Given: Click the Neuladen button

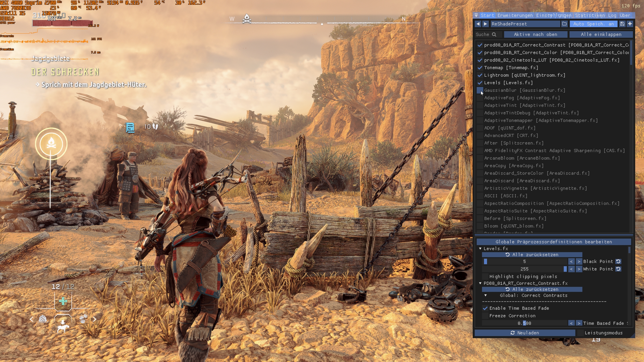Looking at the screenshot, I should tap(525, 333).
